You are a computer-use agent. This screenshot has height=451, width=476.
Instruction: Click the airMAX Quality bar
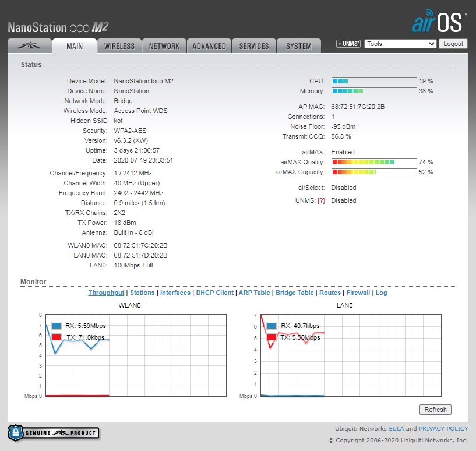pyautogui.click(x=374, y=162)
